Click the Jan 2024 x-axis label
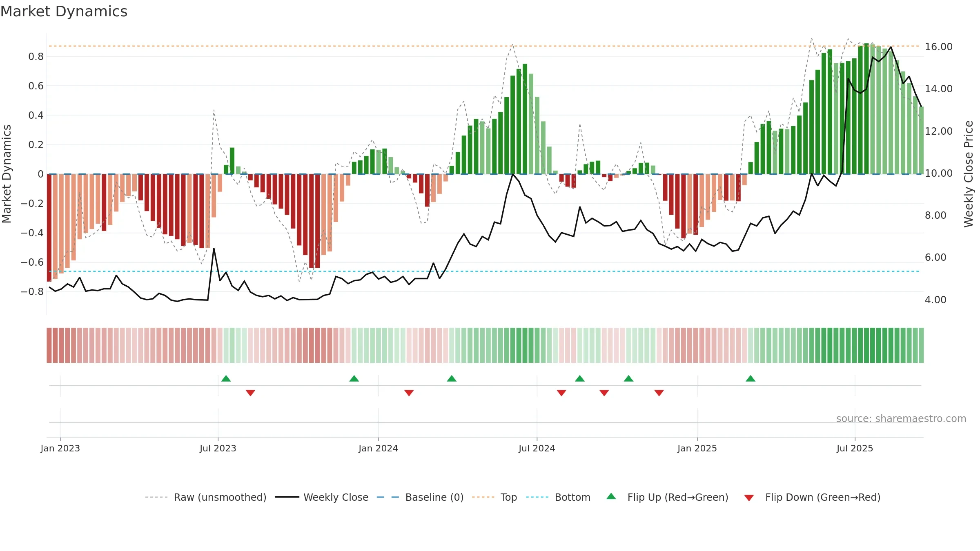The width and height of the screenshot is (980, 551). point(379,448)
